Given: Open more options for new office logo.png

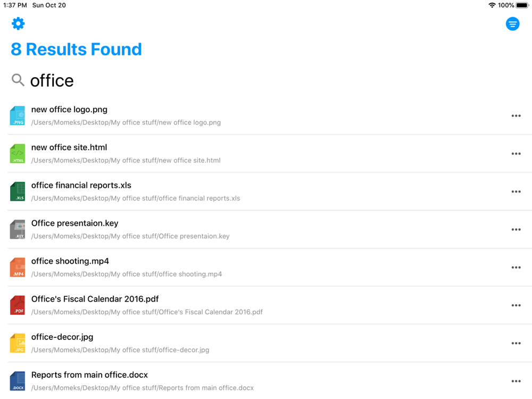Looking at the screenshot, I should pos(516,116).
